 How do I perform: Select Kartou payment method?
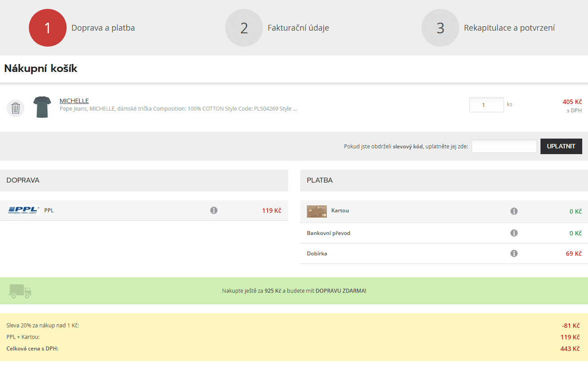click(340, 211)
